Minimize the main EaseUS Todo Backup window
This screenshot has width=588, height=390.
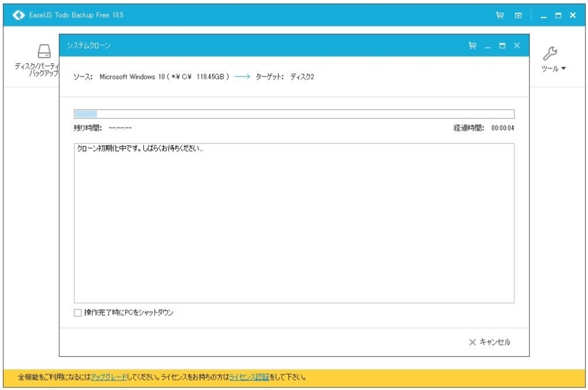click(x=543, y=15)
